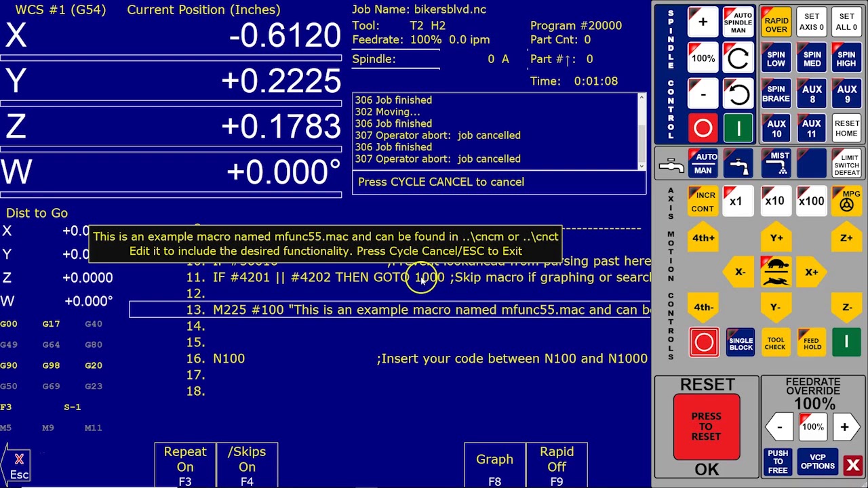This screenshot has height=488, width=868.
Task: Open VCP Options
Action: (x=818, y=462)
